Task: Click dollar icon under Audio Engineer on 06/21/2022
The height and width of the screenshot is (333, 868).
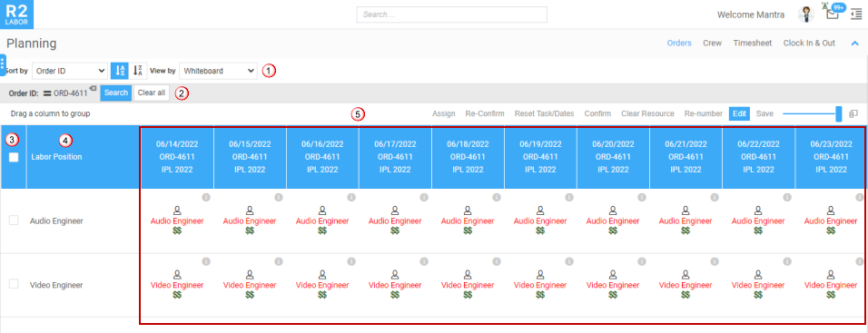Action: pos(686,230)
